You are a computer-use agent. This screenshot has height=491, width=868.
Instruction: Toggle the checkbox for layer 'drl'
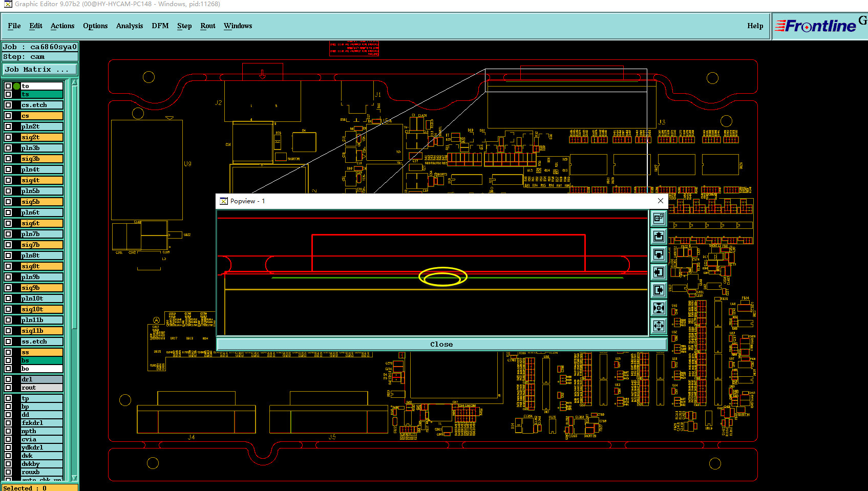pos(8,379)
